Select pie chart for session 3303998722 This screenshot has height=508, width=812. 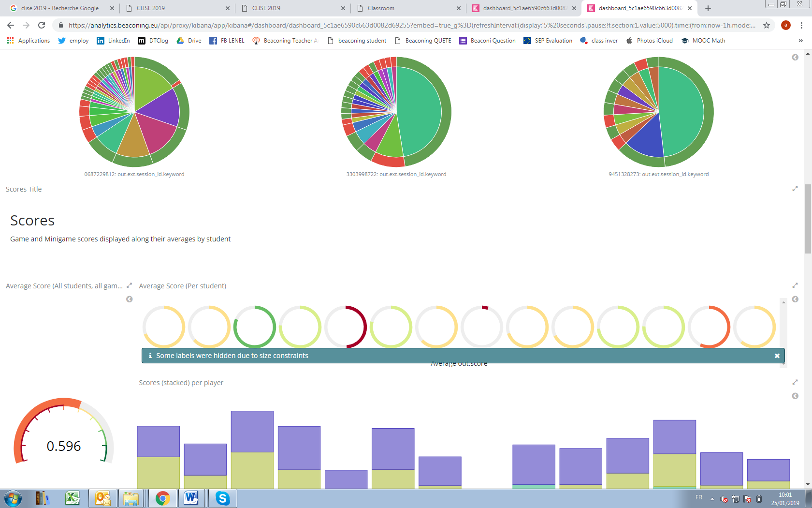coord(396,112)
